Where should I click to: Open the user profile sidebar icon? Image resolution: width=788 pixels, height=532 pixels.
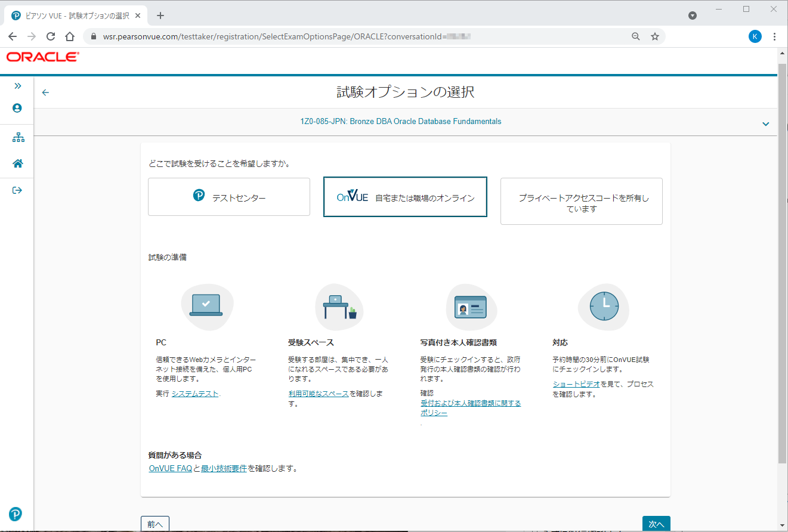pos(17,108)
